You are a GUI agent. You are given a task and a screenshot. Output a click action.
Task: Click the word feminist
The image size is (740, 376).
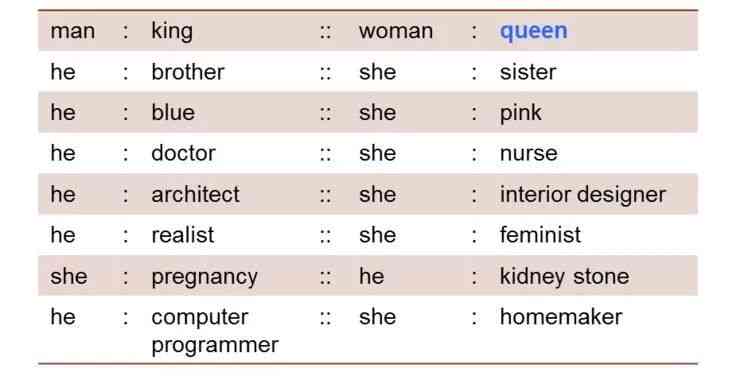tap(540, 234)
